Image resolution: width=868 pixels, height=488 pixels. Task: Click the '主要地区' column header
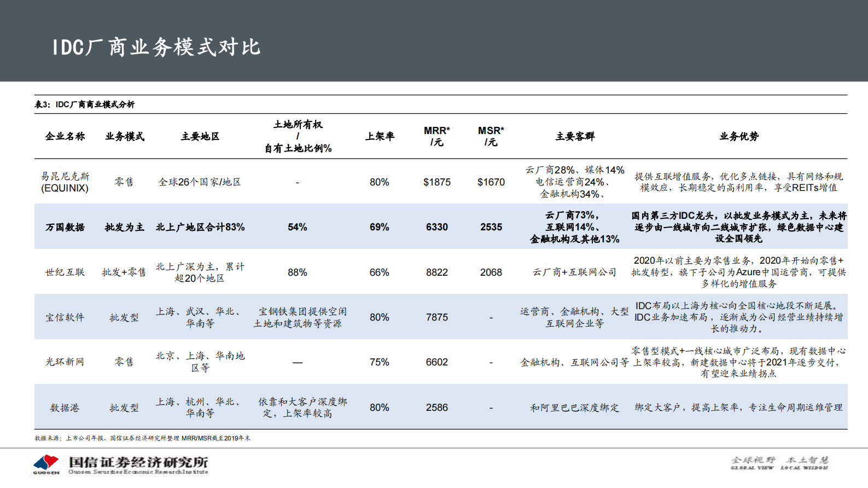[x=200, y=136]
